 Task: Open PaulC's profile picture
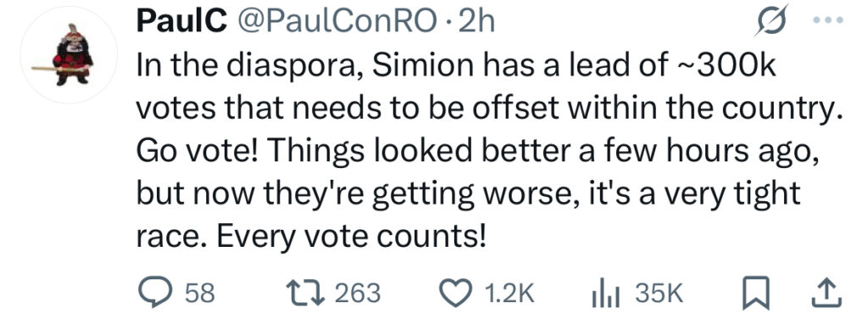click(70, 55)
